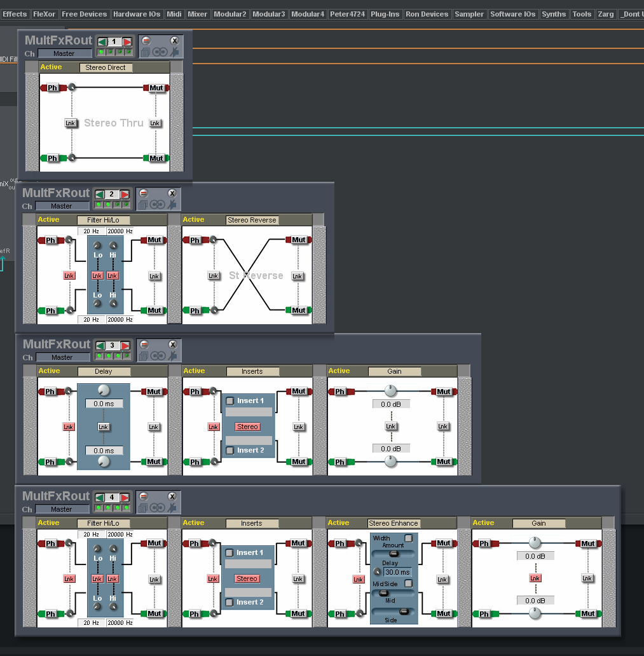The height and width of the screenshot is (656, 644).
Task: Click the Master channel button in MultFxRout 2
Action: point(62,206)
